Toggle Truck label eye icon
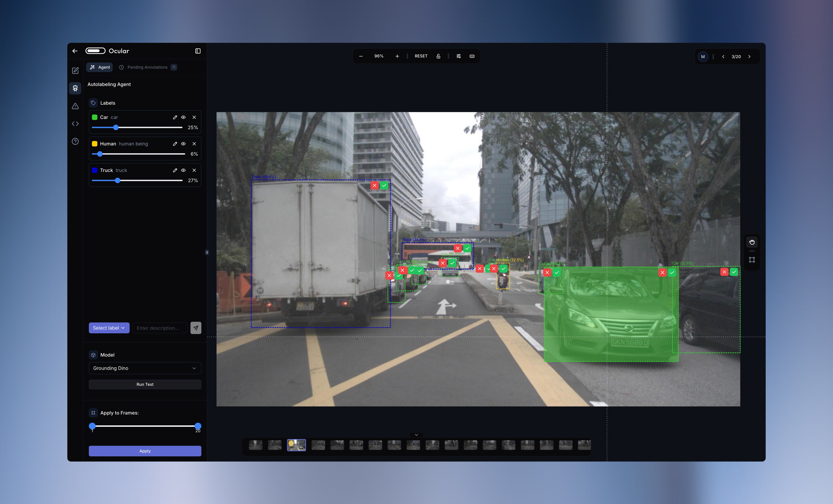This screenshot has width=833, height=504. [x=183, y=170]
